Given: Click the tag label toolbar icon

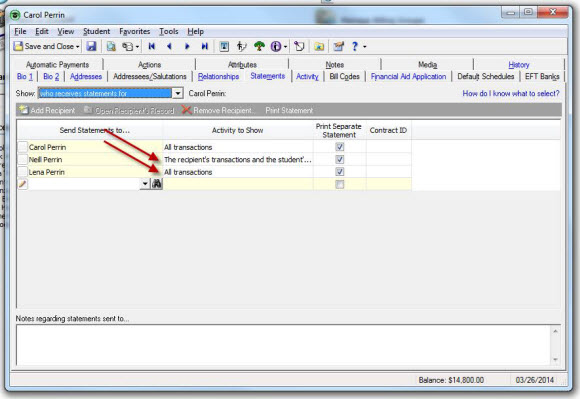Looking at the screenshot, I should pyautogui.click(x=299, y=46).
